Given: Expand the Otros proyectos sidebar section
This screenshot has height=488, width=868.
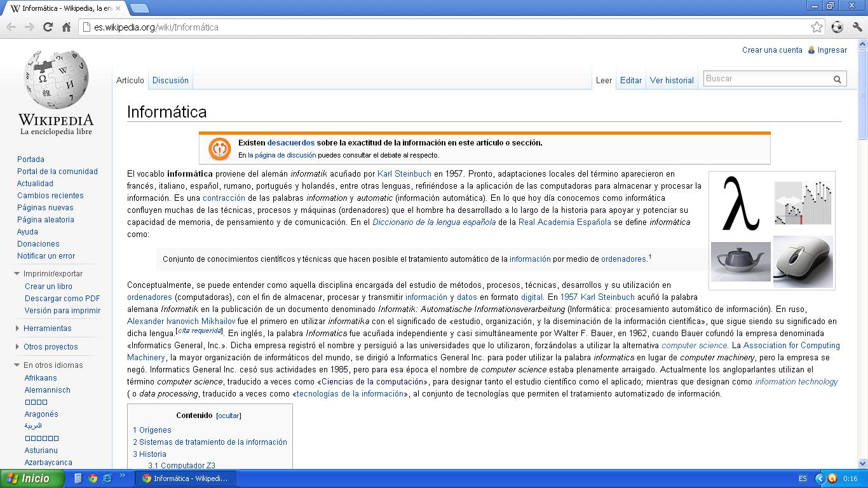Looking at the screenshot, I should click(17, 347).
